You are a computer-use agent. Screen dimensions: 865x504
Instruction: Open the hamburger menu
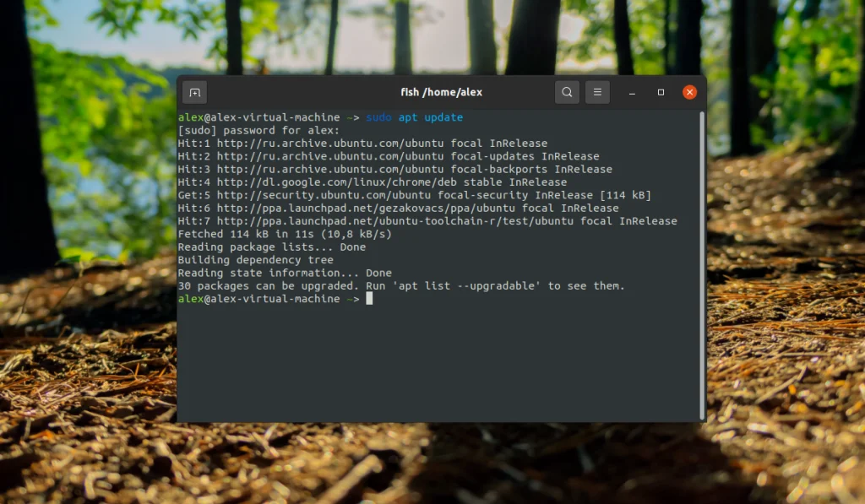[x=597, y=92]
